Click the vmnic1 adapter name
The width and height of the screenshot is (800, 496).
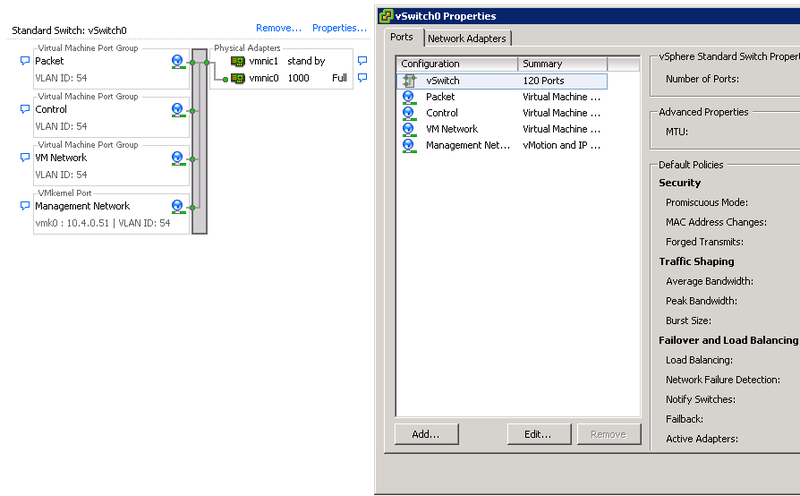264,61
